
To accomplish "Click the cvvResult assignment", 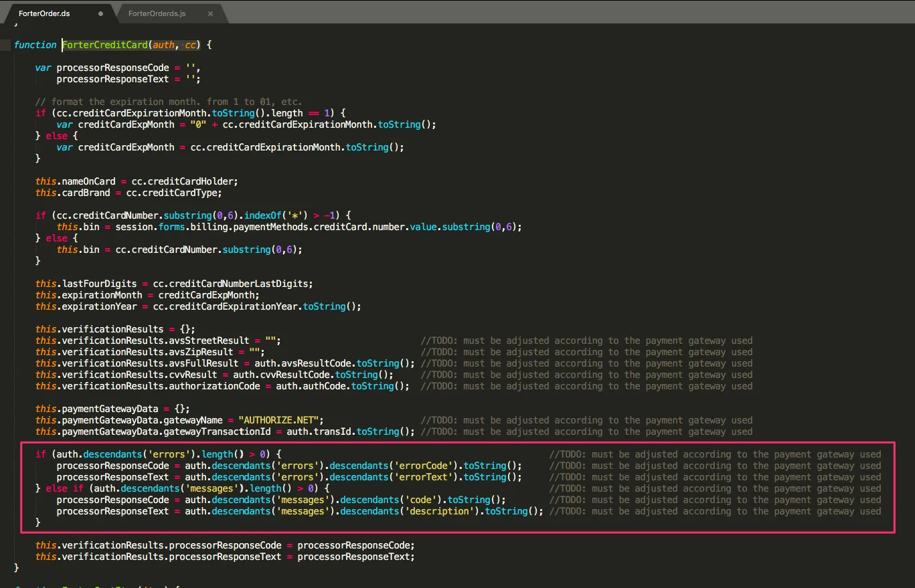I will click(214, 375).
